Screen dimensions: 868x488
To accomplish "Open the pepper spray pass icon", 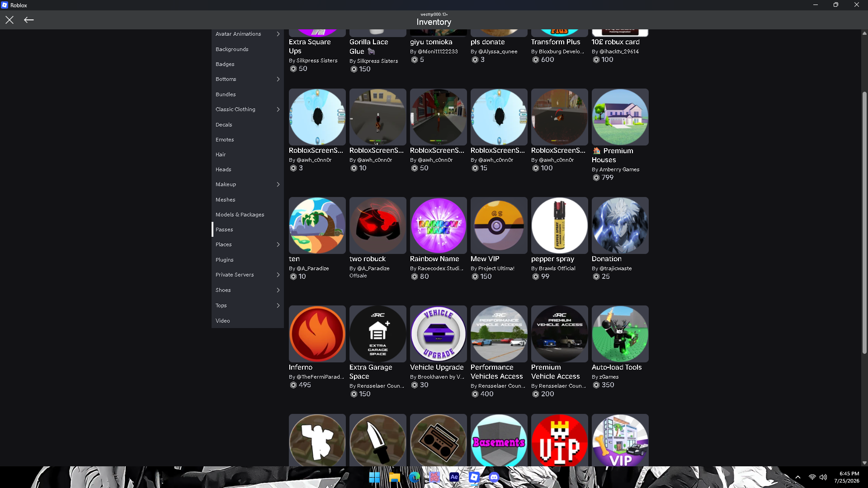I will coord(559,225).
